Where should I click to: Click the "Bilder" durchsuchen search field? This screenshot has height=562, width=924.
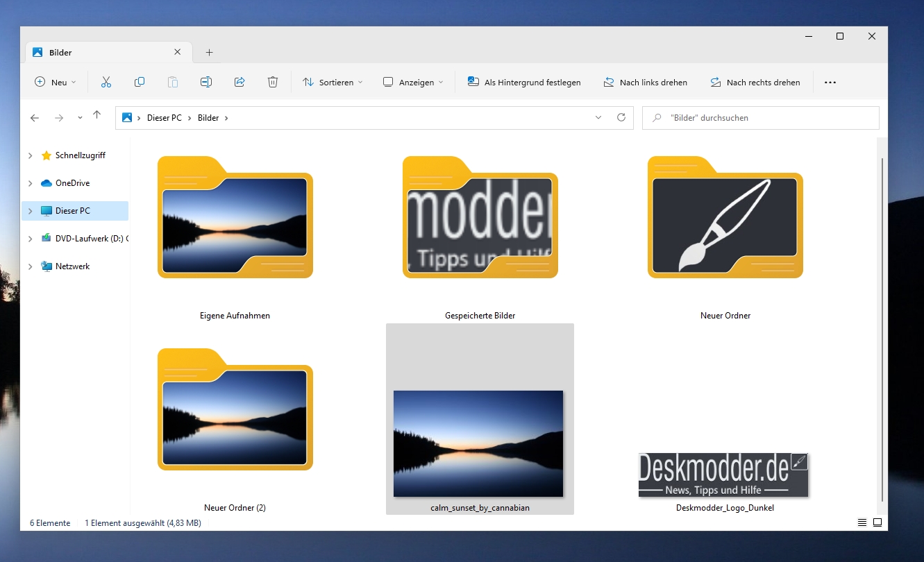(x=761, y=118)
